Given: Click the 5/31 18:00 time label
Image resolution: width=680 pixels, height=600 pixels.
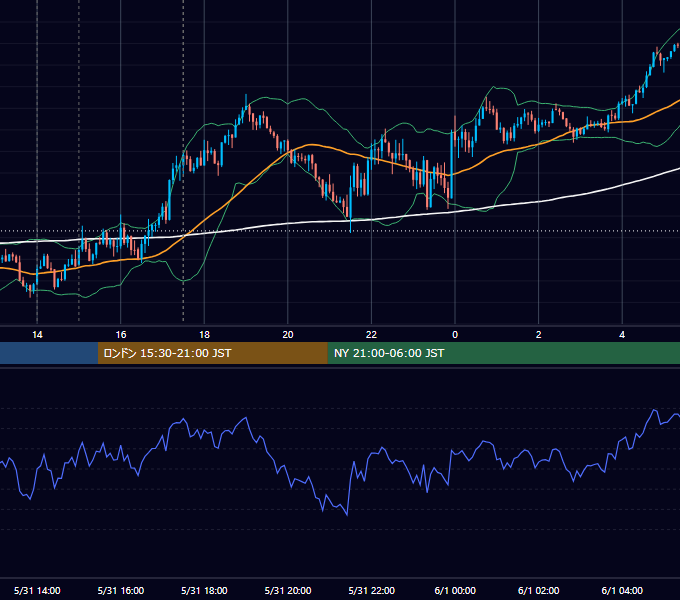Looking at the screenshot, I should [x=204, y=590].
